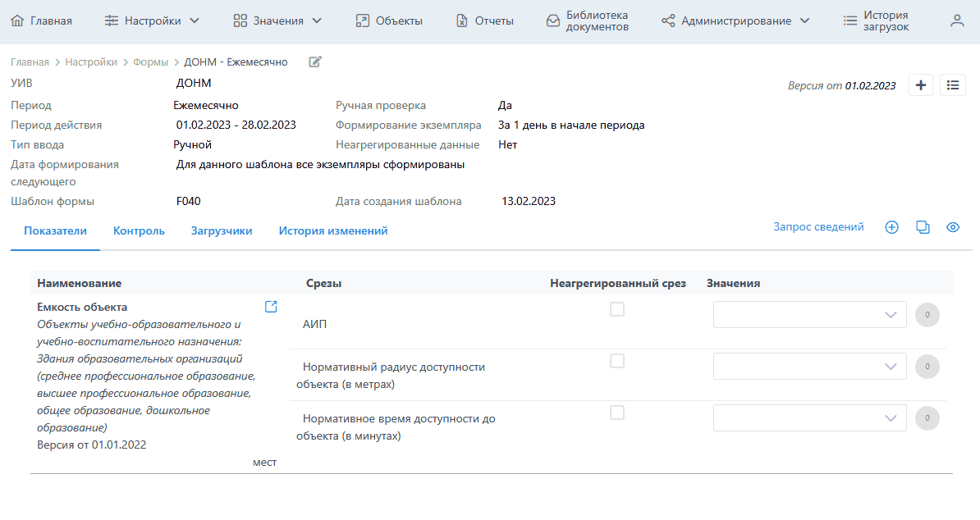Screen dimensions: 980x520
Task: Check the box for Нормативный радиус доступности
Action: (x=617, y=361)
